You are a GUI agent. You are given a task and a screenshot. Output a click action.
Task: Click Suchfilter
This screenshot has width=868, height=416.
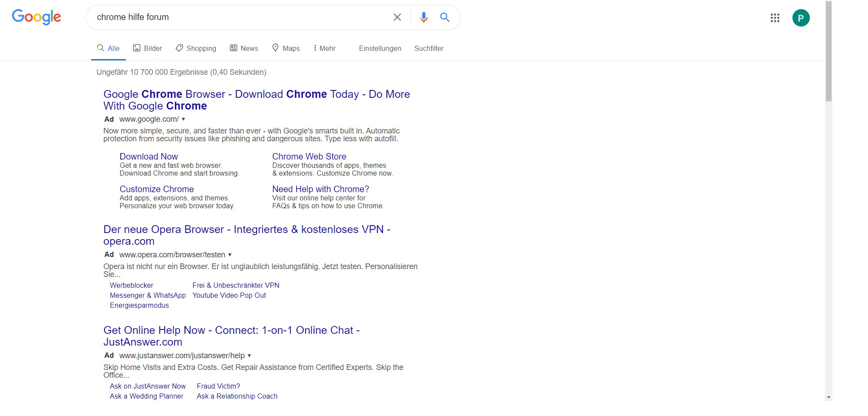pyautogui.click(x=429, y=48)
